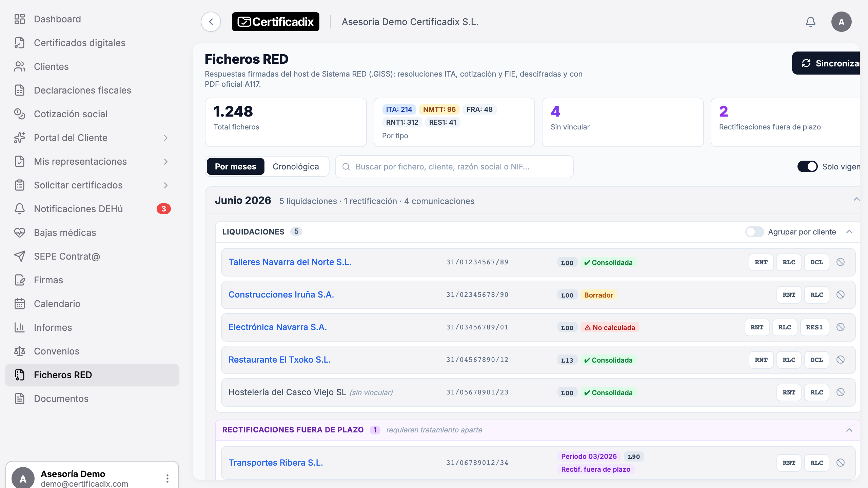The height and width of the screenshot is (488, 868).
Task: Open Restaurante El Txoko S.L. link
Action: tap(279, 360)
